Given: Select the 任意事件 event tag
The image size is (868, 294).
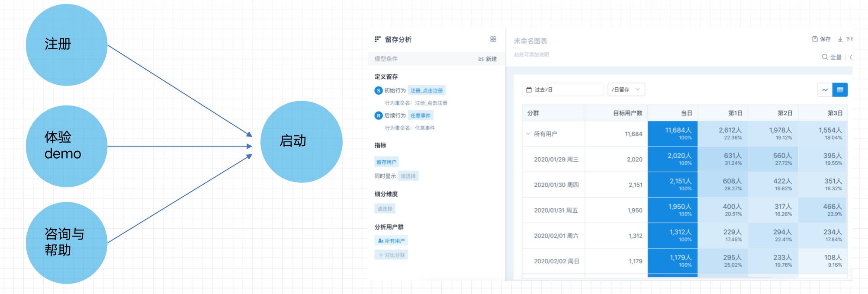Looking at the screenshot, I should [420, 115].
